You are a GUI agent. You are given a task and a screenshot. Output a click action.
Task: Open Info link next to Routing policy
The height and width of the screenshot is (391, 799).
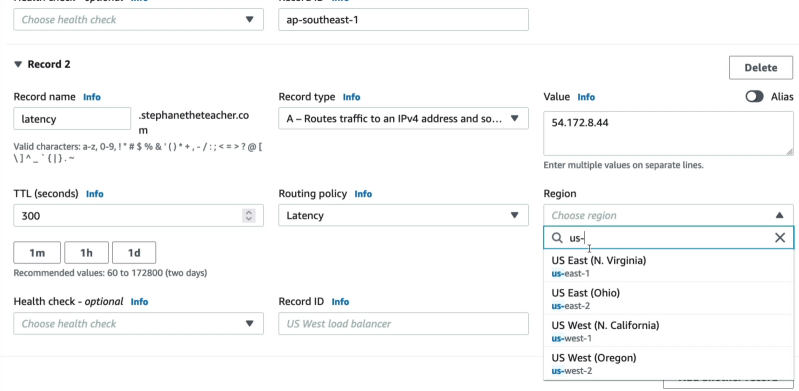[x=363, y=194]
